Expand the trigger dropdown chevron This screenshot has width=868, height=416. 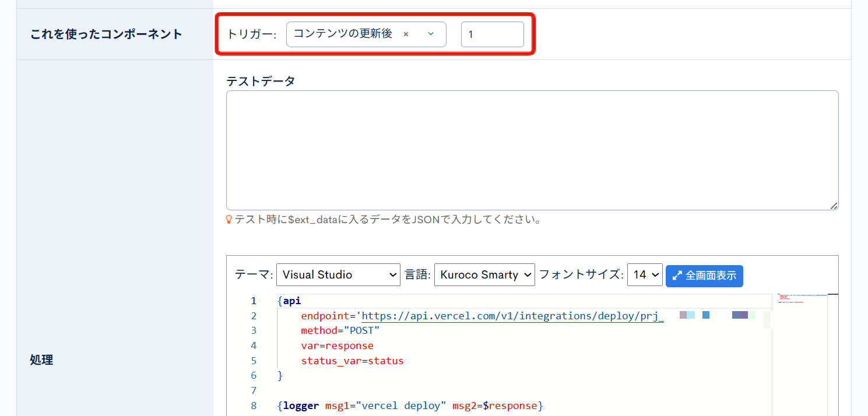pyautogui.click(x=431, y=34)
